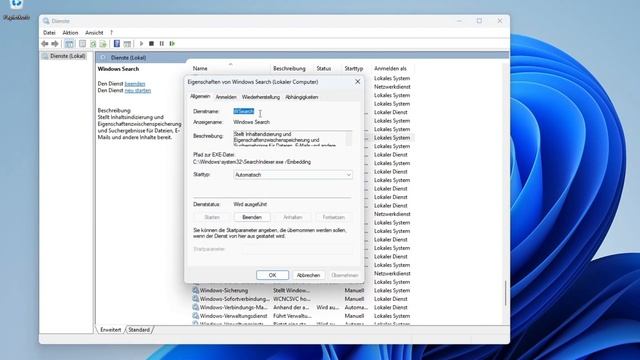This screenshot has height=360, width=640.
Task: Click the Wird ausgeführt status text
Action: pos(250,204)
